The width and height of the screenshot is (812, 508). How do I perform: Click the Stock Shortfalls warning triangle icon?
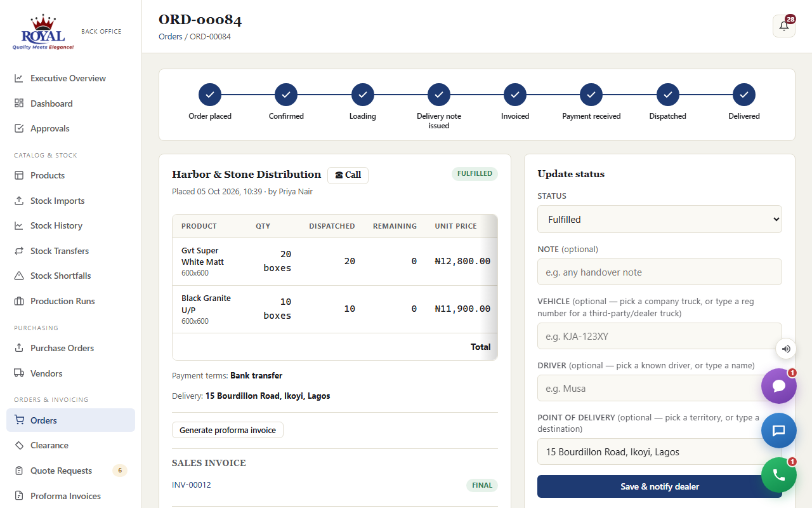click(19, 276)
